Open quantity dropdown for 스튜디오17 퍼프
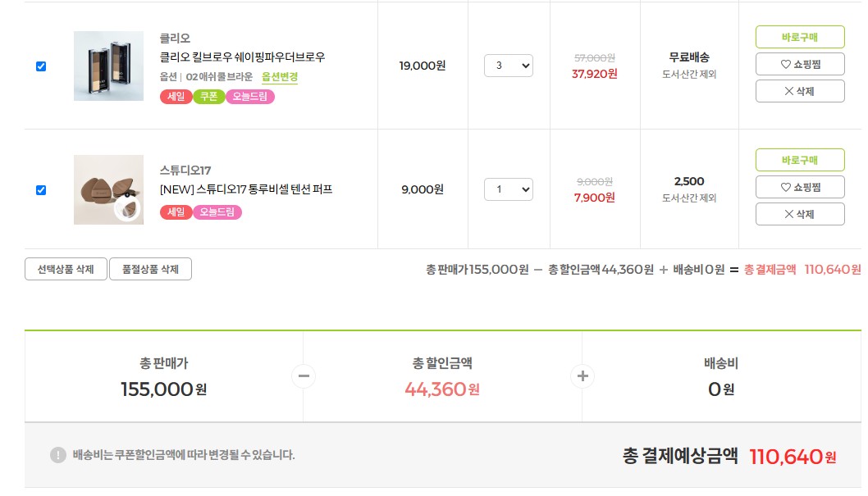Screen dimensions: 868x496 coord(508,189)
